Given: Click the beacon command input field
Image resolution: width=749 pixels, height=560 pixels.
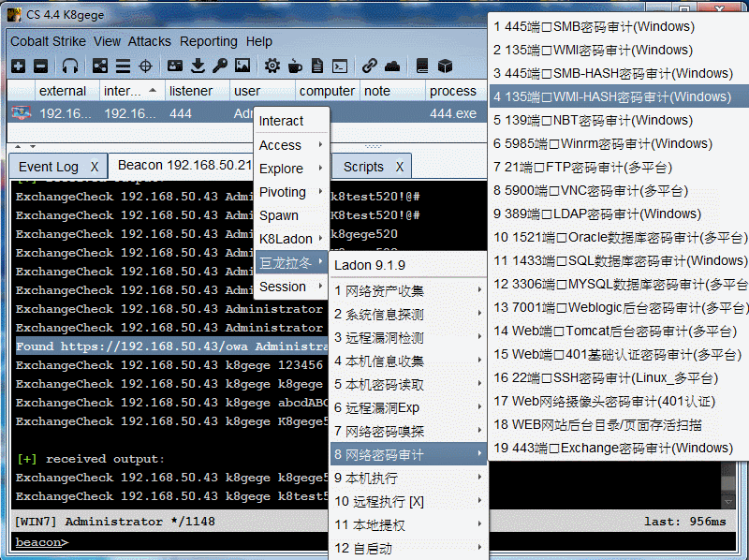Looking at the screenshot, I should click(374, 542).
